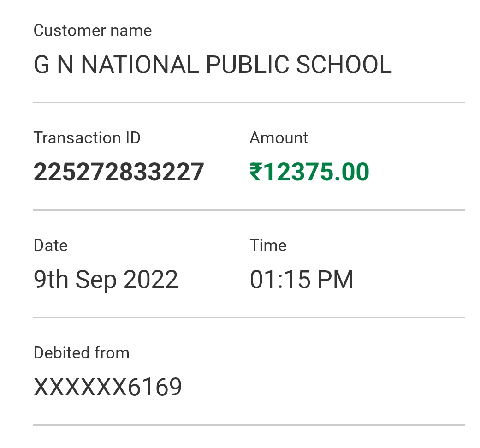Click divider line below debited account
This screenshot has height=448, width=480.
pos(249,425)
